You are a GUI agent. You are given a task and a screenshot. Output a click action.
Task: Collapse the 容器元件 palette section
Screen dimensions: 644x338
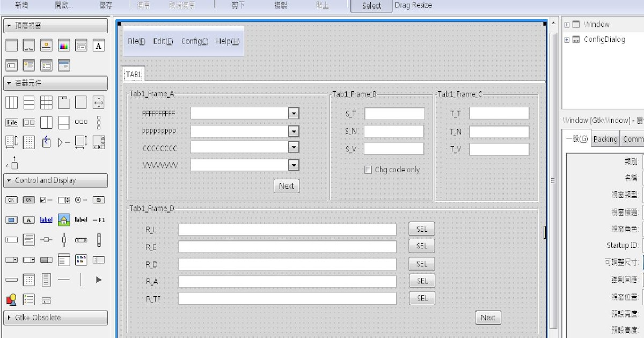(x=56, y=83)
